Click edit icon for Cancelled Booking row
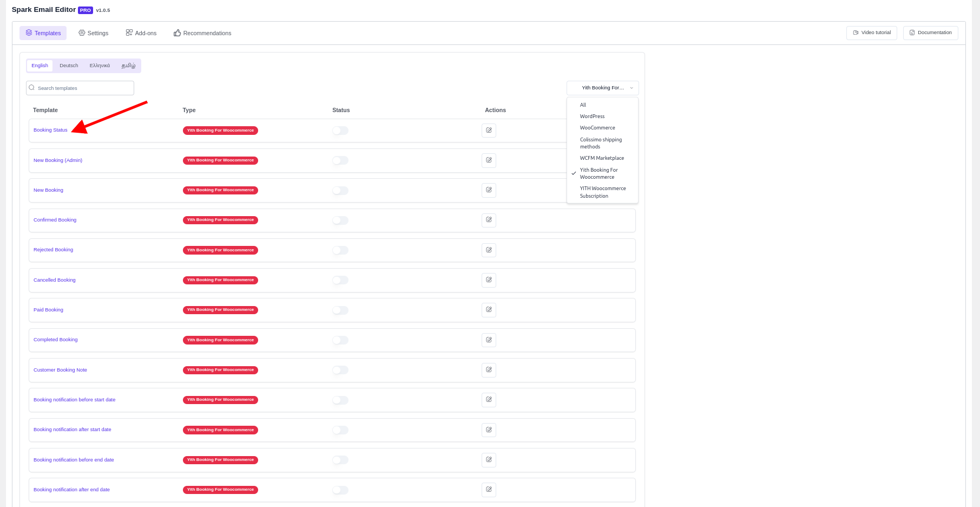The image size is (980, 507). click(489, 280)
